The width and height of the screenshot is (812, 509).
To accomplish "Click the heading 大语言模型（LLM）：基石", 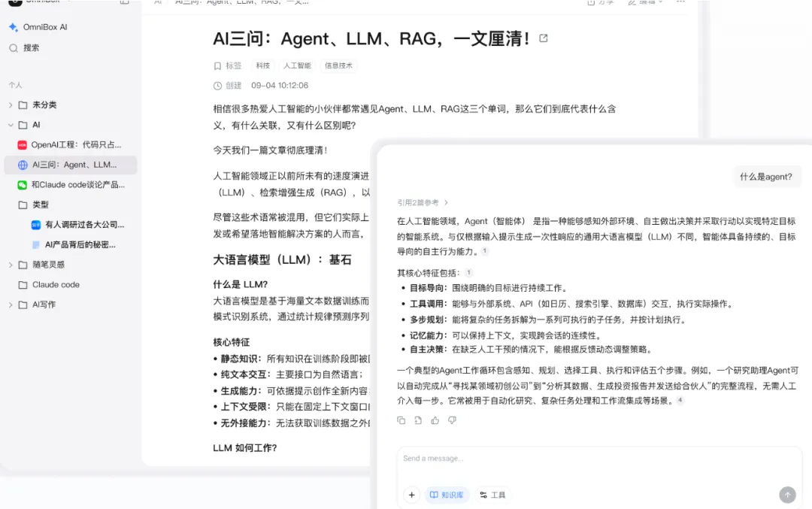I will [x=282, y=260].
